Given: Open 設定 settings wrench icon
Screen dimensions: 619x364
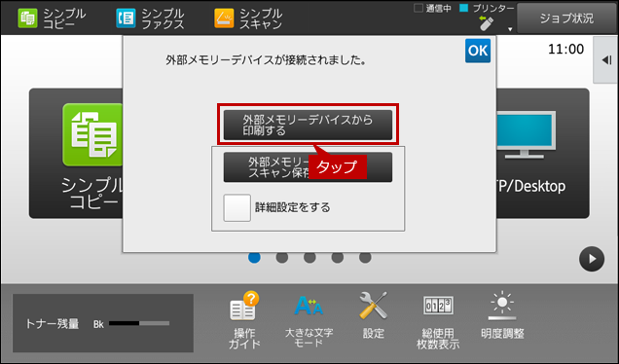Looking at the screenshot, I should (374, 316).
